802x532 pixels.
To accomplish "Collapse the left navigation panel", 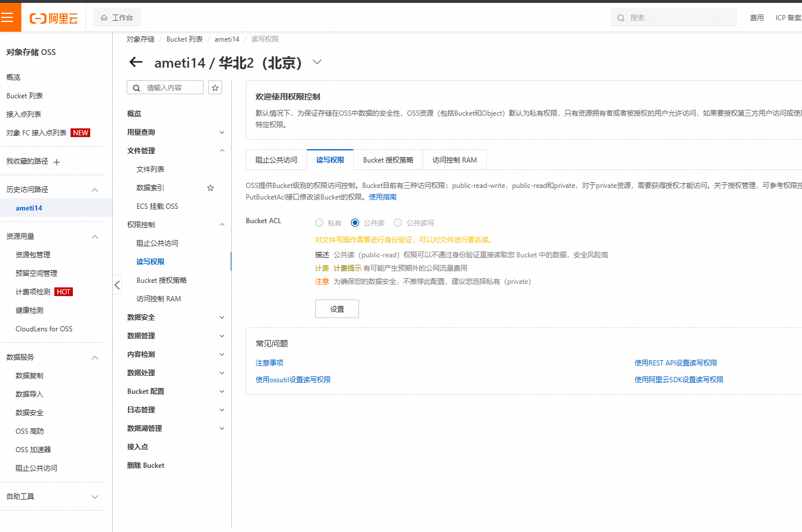I will pyautogui.click(x=117, y=284).
